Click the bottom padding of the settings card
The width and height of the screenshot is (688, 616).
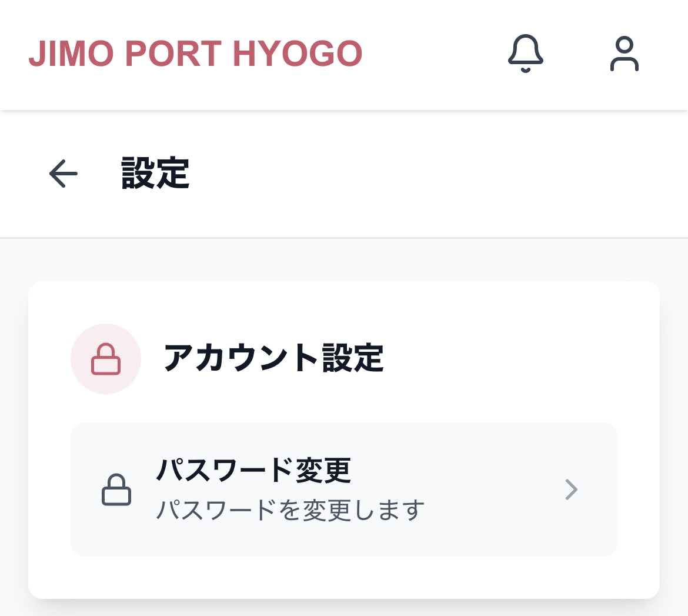pyautogui.click(x=344, y=578)
